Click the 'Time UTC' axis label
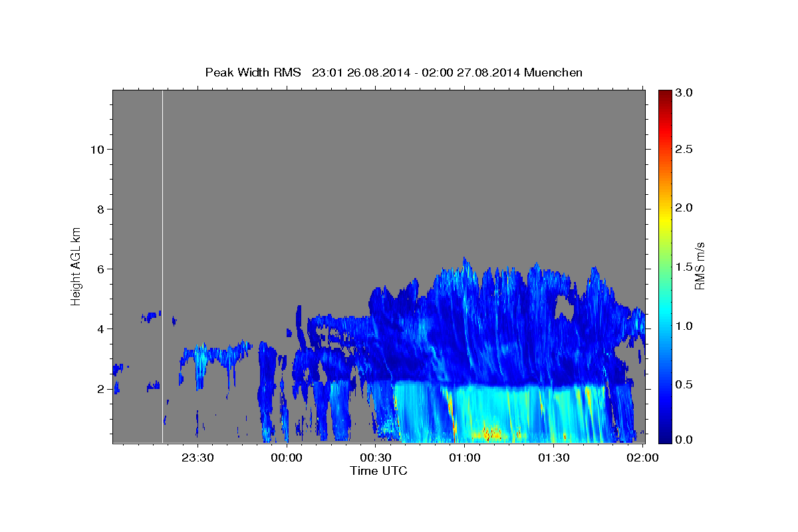Screen dimensions: 798x532 pos(378,471)
